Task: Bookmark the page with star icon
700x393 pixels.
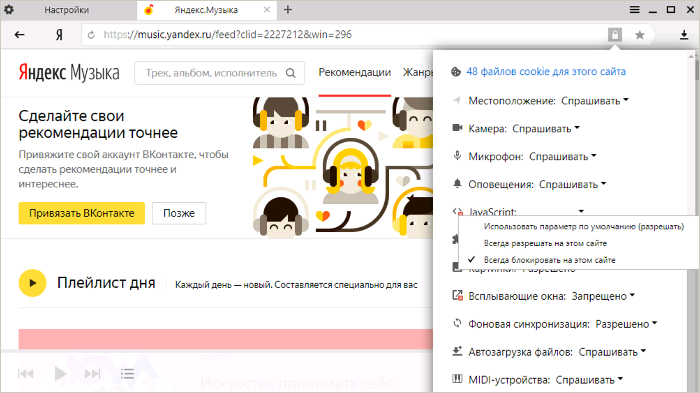Action: tap(639, 35)
